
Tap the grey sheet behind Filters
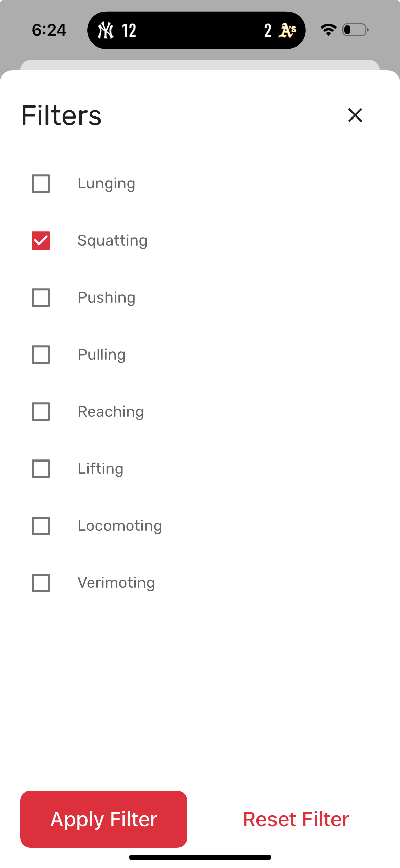(200, 65)
